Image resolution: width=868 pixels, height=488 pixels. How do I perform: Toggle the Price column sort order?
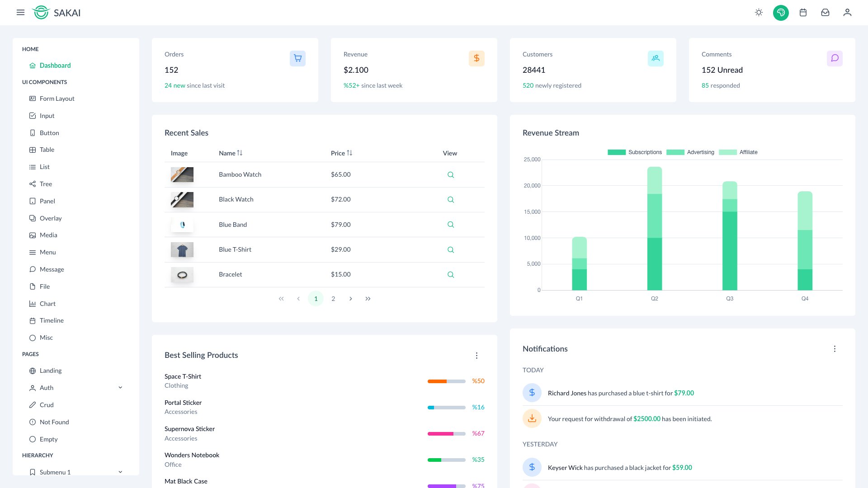coord(349,153)
